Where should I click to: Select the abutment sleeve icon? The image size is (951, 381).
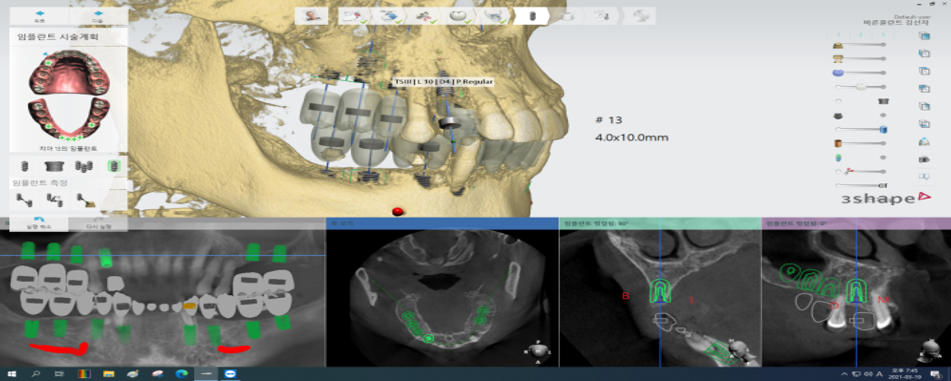point(55,166)
